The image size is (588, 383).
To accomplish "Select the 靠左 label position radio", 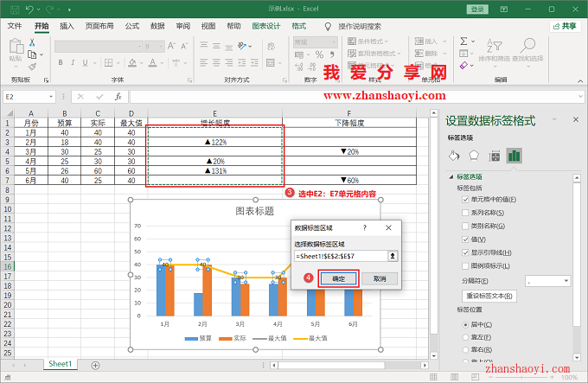I will (465, 337).
